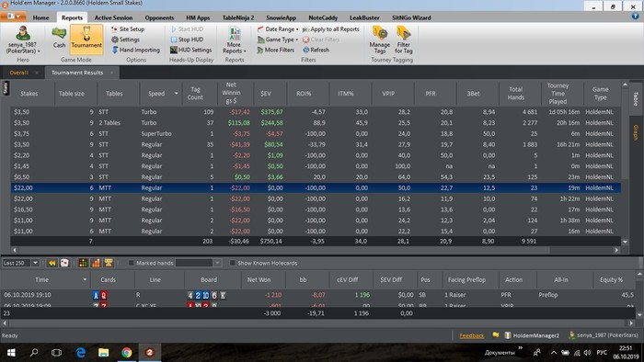Click the playing cards replayer icon
644x362 pixels.
(x=64, y=263)
